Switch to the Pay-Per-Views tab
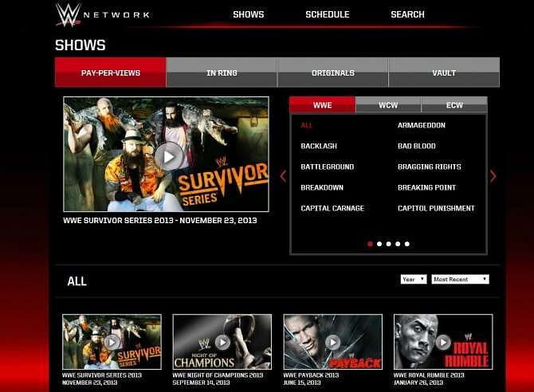Image resolution: width=534 pixels, height=392 pixels. 110,73
